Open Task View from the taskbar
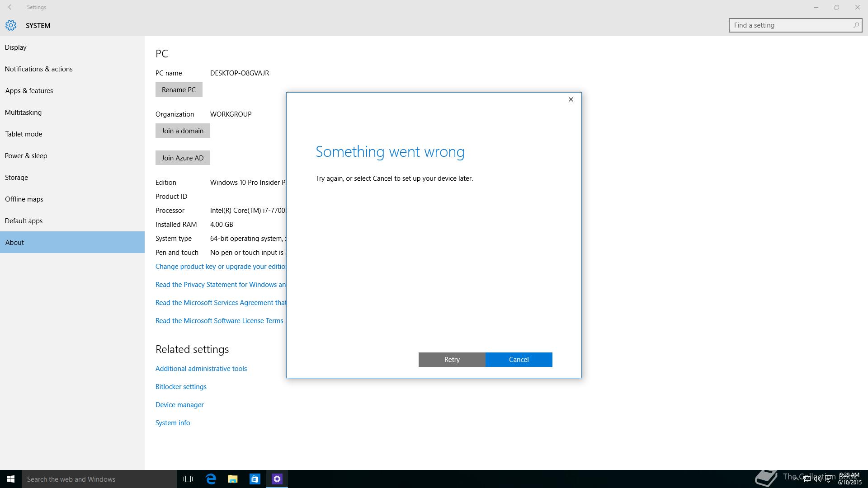 (x=188, y=479)
